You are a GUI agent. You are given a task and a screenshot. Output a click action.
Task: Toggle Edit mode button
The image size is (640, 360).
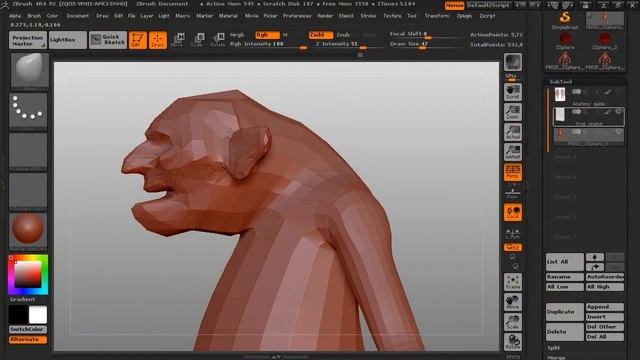138,40
